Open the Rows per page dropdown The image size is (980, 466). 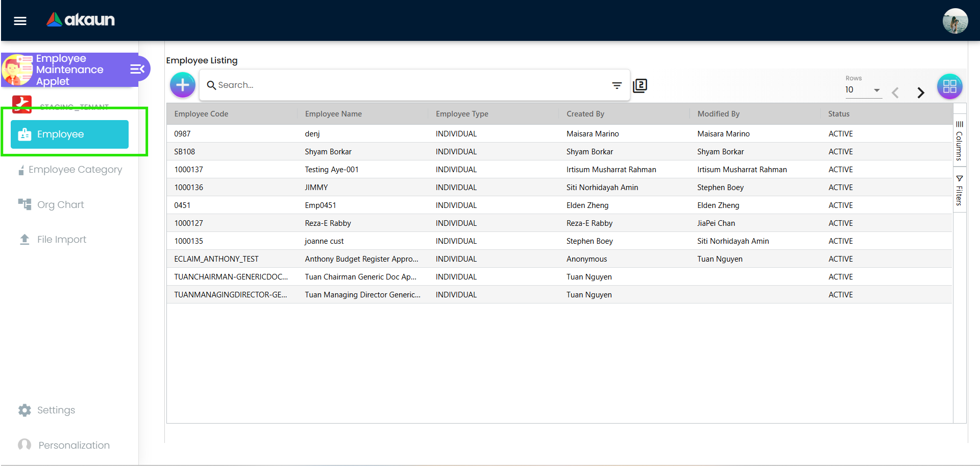[x=864, y=90]
